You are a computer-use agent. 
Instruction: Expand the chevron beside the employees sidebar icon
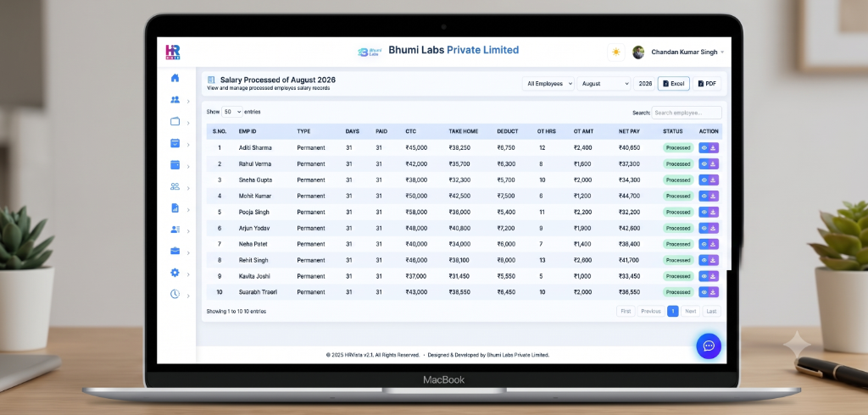click(x=188, y=102)
